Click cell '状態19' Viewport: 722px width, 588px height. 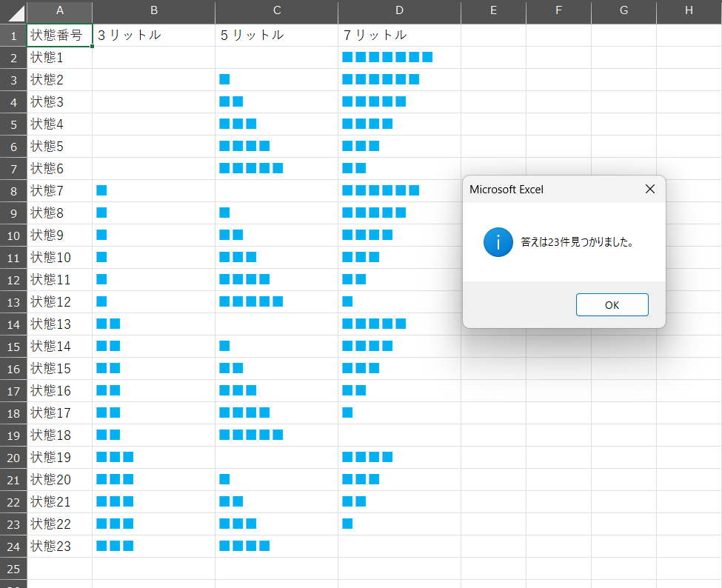tap(59, 457)
